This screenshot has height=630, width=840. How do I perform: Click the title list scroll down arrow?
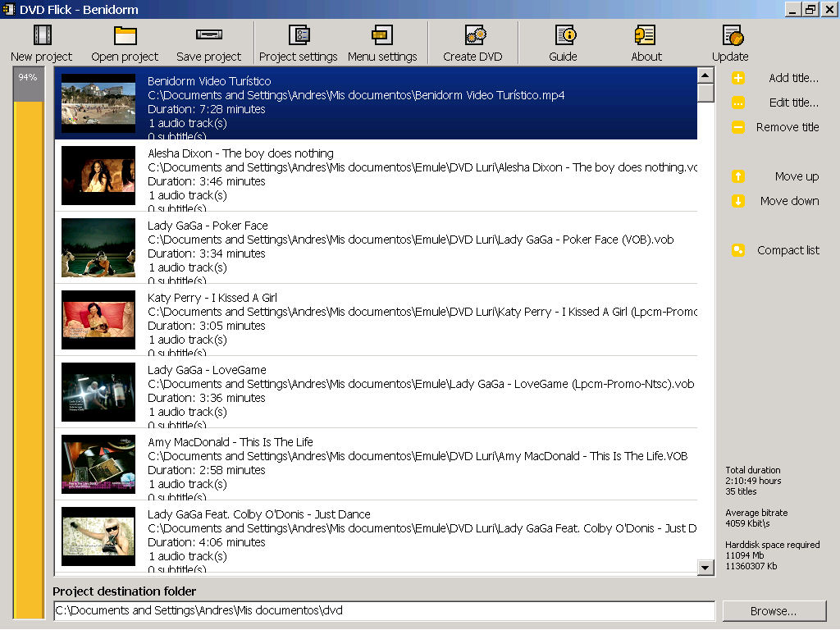705,567
